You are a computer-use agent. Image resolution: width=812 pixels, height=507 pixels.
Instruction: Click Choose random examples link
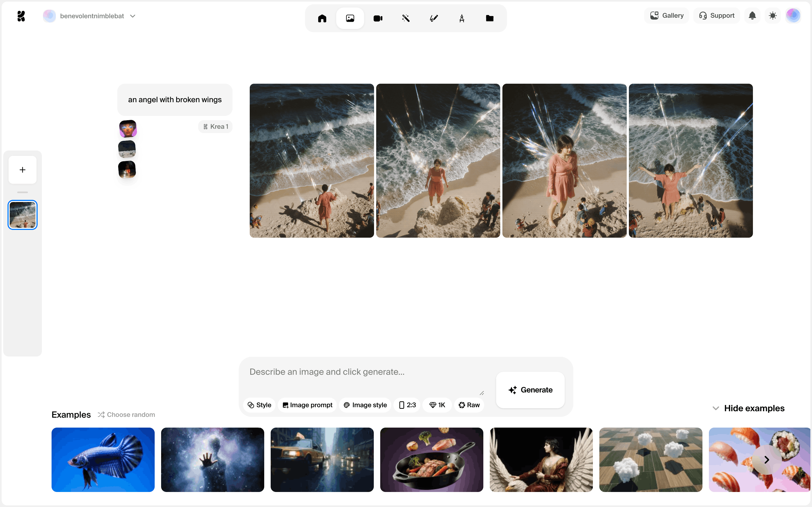126,414
